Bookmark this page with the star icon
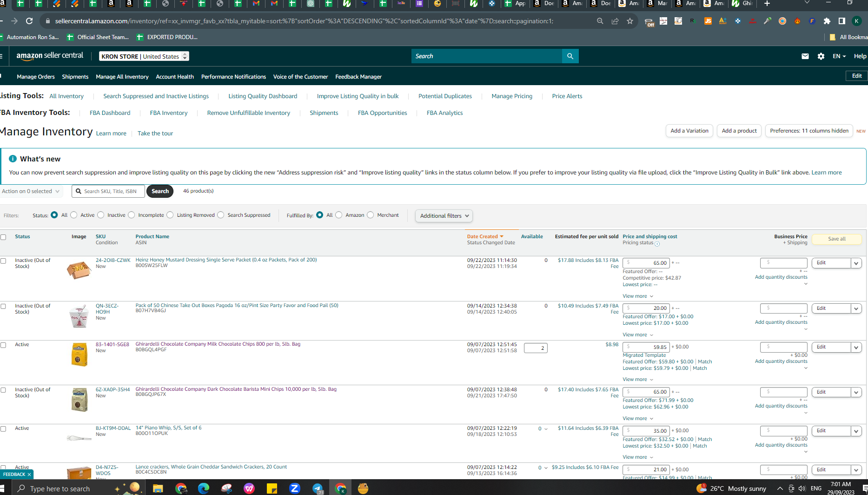This screenshot has height=495, width=868. [630, 21]
